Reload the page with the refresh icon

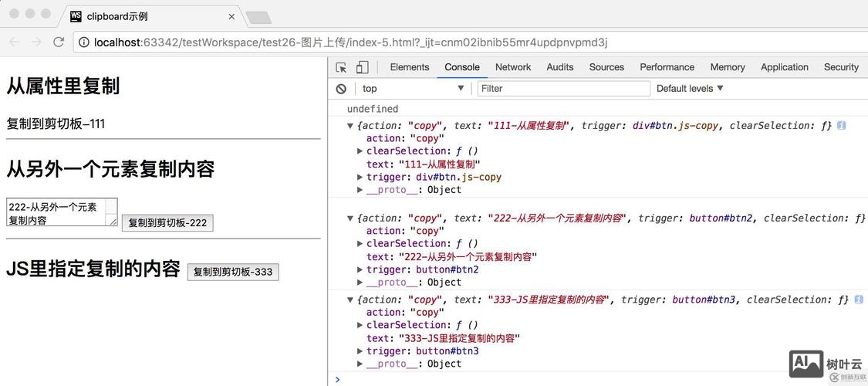(x=59, y=42)
